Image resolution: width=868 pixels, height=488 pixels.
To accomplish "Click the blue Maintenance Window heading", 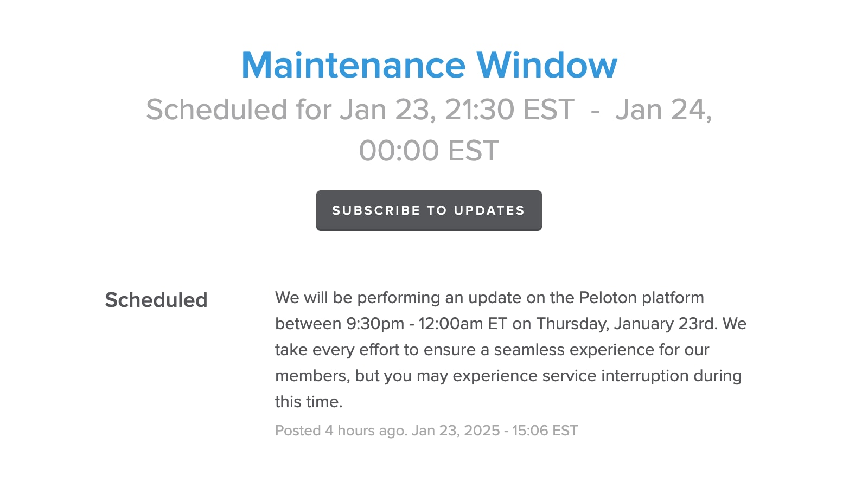I will [429, 65].
